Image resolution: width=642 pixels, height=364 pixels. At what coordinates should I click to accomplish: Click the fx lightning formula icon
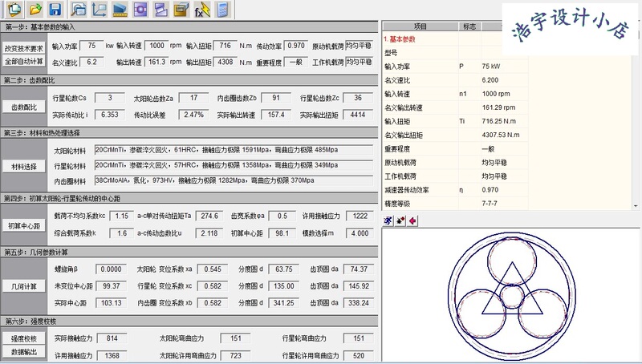(x=202, y=10)
